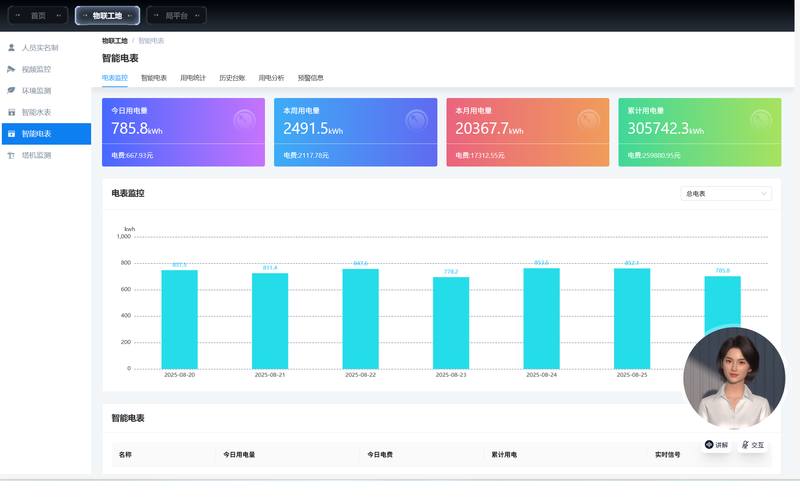Image resolution: width=800 pixels, height=481 pixels.
Task: Click 视频监控 camera icon in sidebar
Action: click(11, 69)
